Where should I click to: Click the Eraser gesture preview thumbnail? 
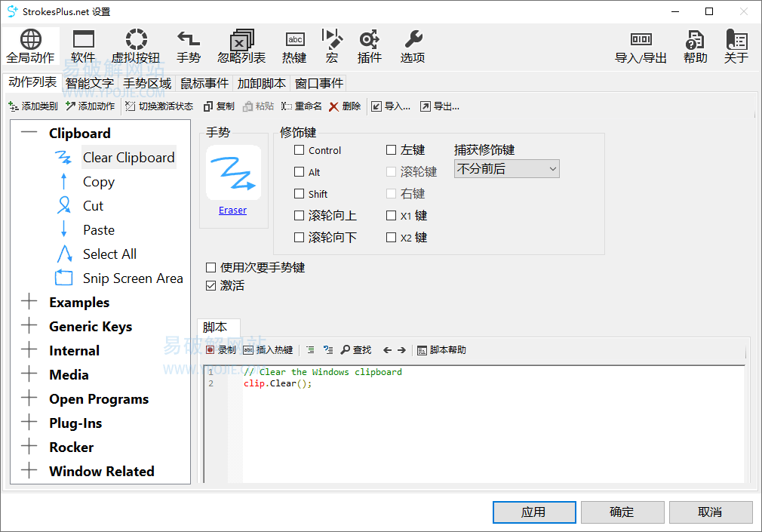(234, 173)
